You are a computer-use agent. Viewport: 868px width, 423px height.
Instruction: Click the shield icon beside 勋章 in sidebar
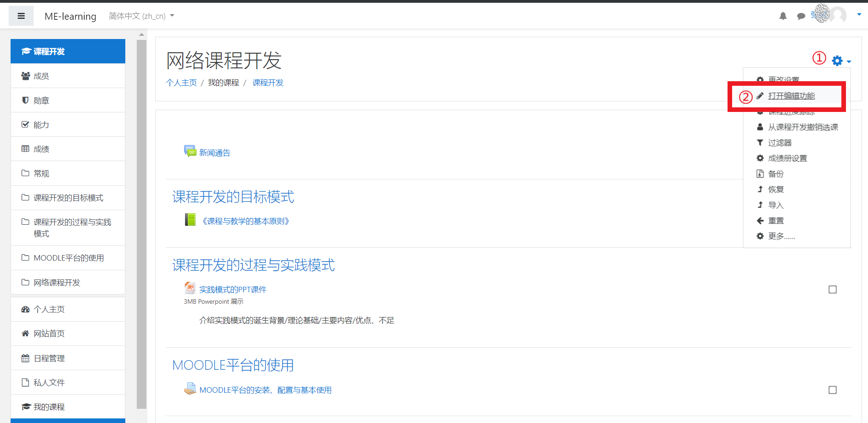click(x=25, y=100)
